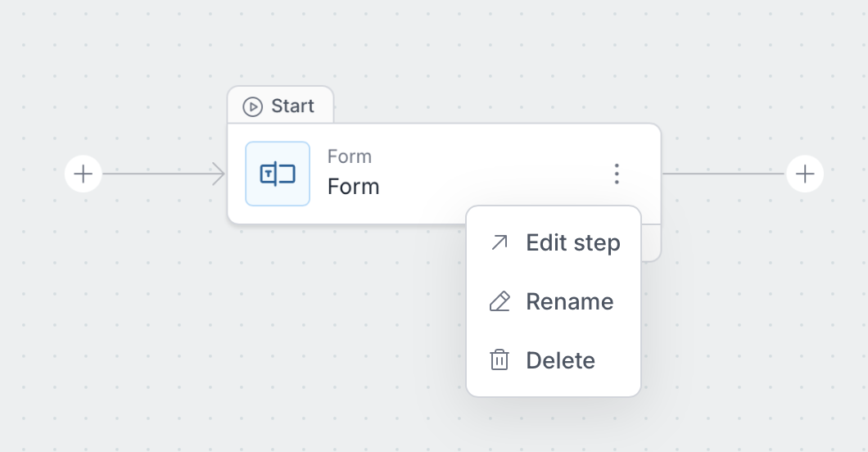This screenshot has width=868, height=452.
Task: Click the plus button left of Form step
Action: [83, 174]
